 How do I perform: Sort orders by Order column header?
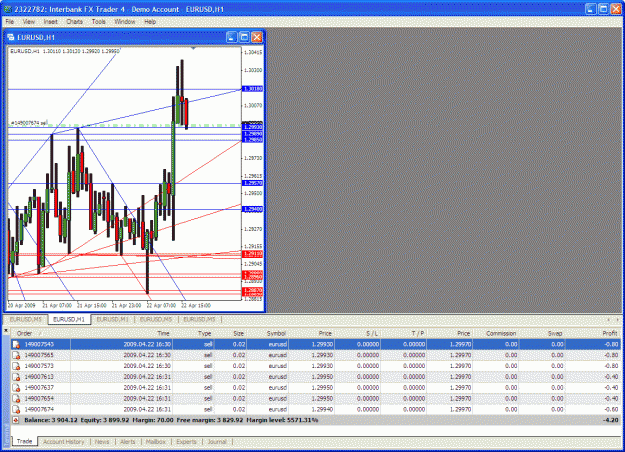(x=24, y=333)
